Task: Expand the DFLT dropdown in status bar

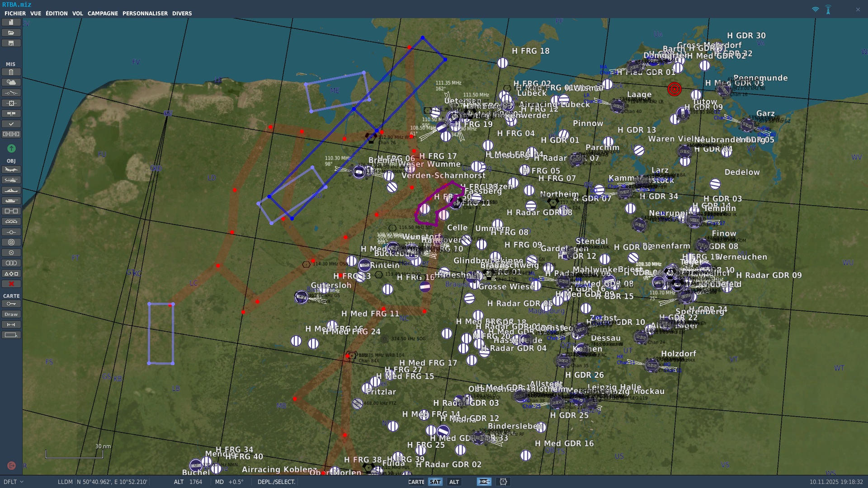Action: (x=14, y=482)
